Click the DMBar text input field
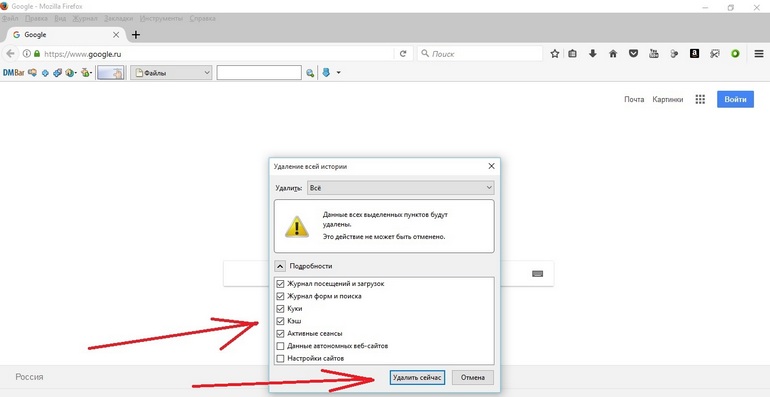 click(259, 73)
